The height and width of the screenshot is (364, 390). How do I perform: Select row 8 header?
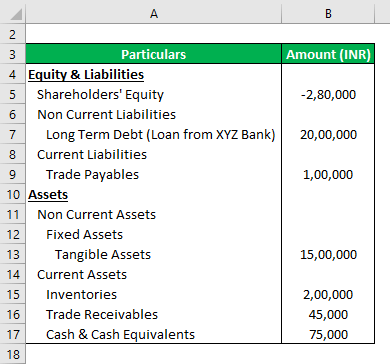pyautogui.click(x=12, y=154)
